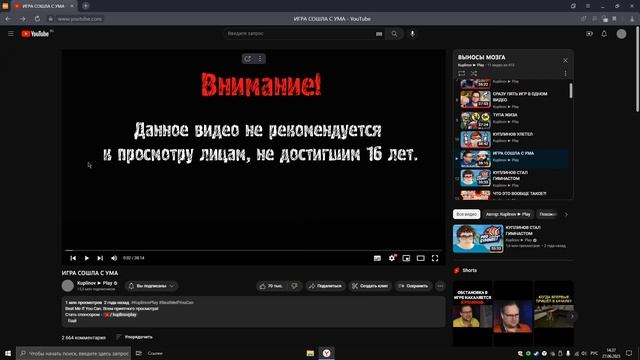
Task: Toggle playlist loop button
Action: point(462,73)
